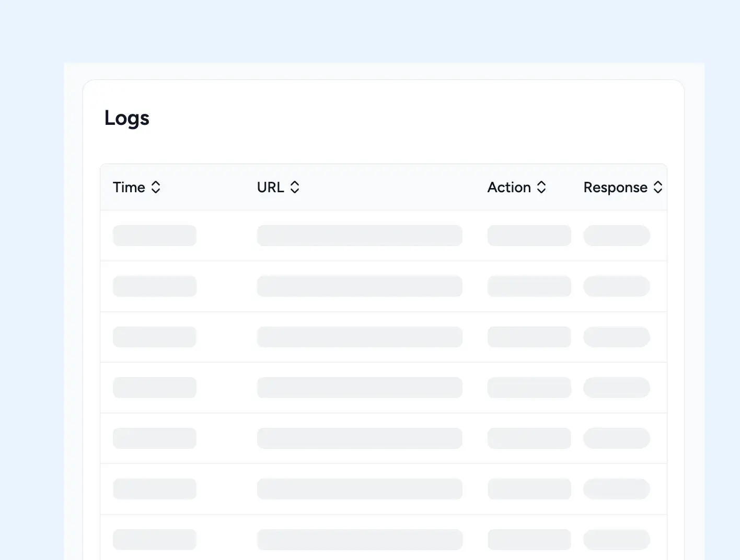Screen dimensions: 740x560
Task: Click the URL column sort arrows
Action: [295, 187]
